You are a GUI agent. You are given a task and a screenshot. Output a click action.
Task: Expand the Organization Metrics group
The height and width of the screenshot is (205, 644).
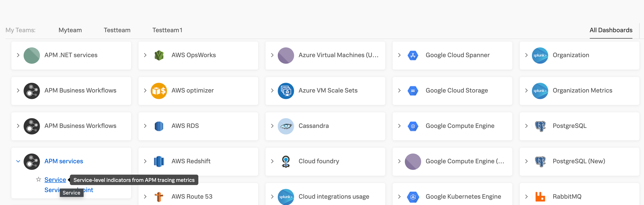(x=526, y=90)
